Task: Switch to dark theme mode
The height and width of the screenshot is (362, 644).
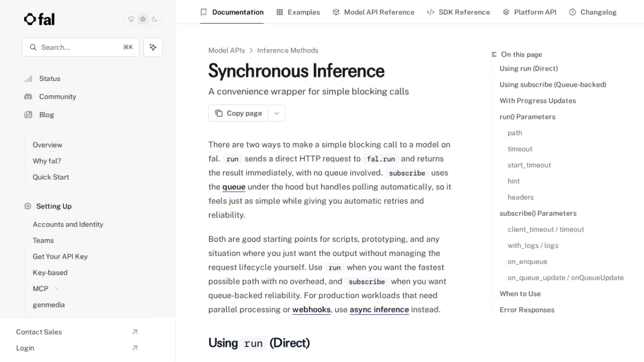Action: [155, 19]
